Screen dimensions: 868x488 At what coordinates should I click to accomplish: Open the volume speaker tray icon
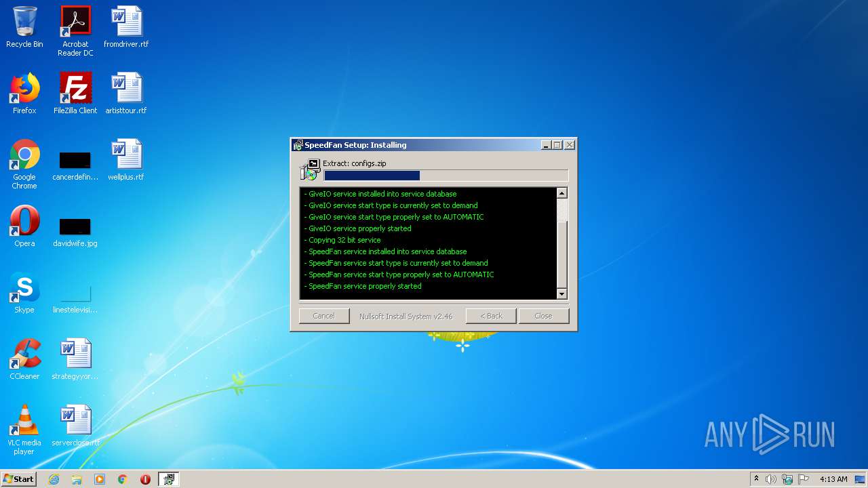click(771, 479)
